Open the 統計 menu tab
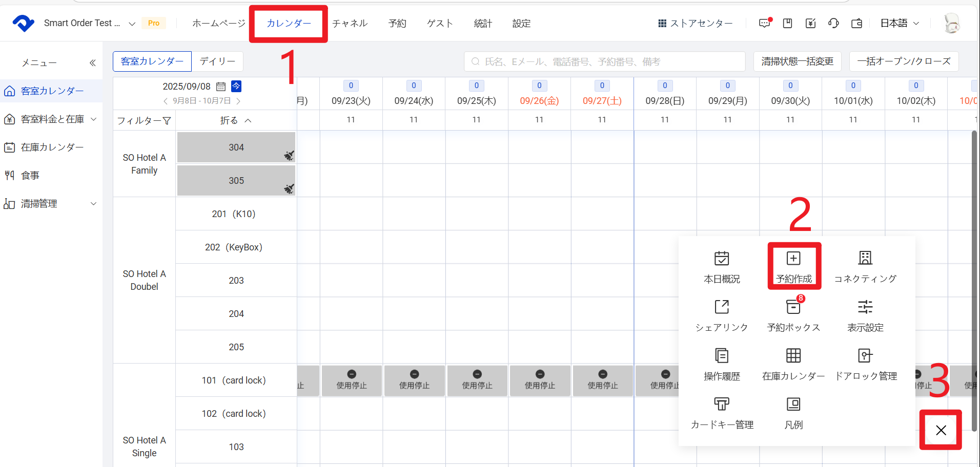This screenshot has height=467, width=980. pyautogui.click(x=483, y=23)
